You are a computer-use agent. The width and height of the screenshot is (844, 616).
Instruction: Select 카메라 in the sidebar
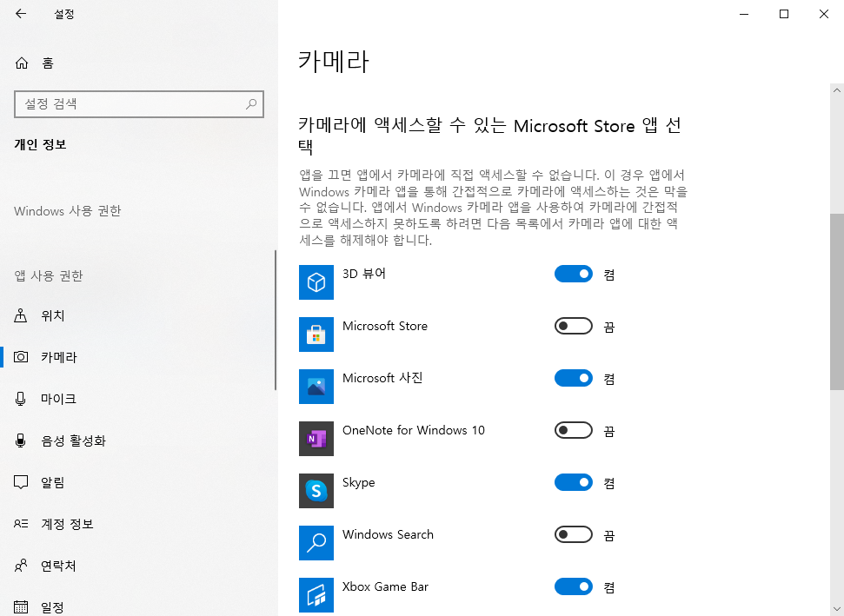point(139,357)
